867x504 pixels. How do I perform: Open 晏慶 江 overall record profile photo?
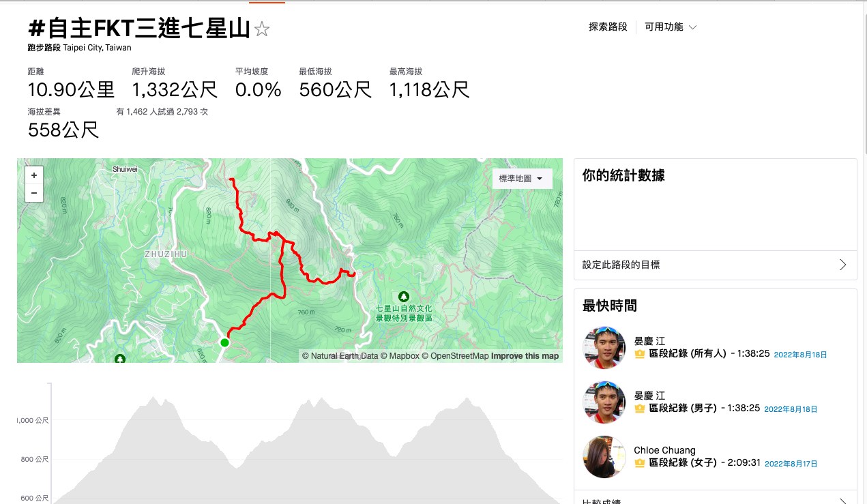pos(604,348)
